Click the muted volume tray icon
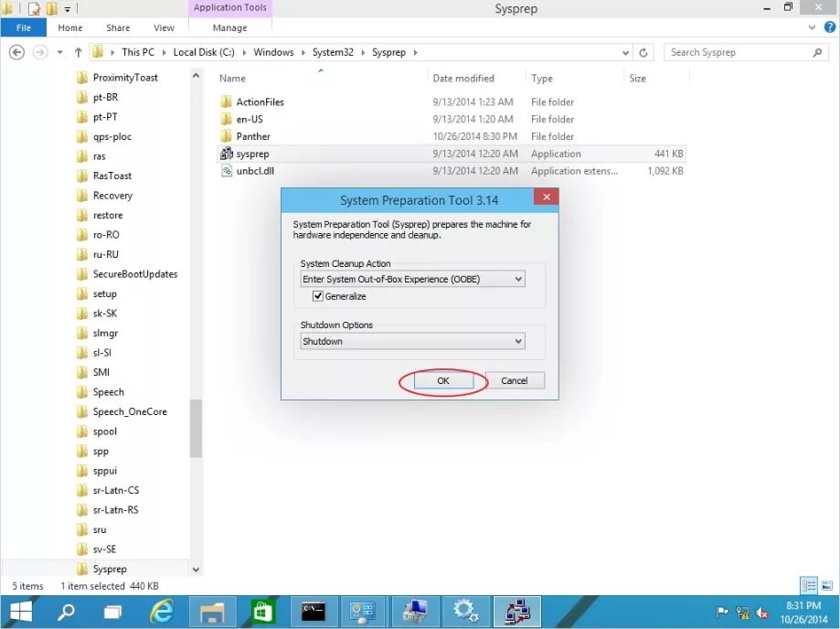 [762, 612]
